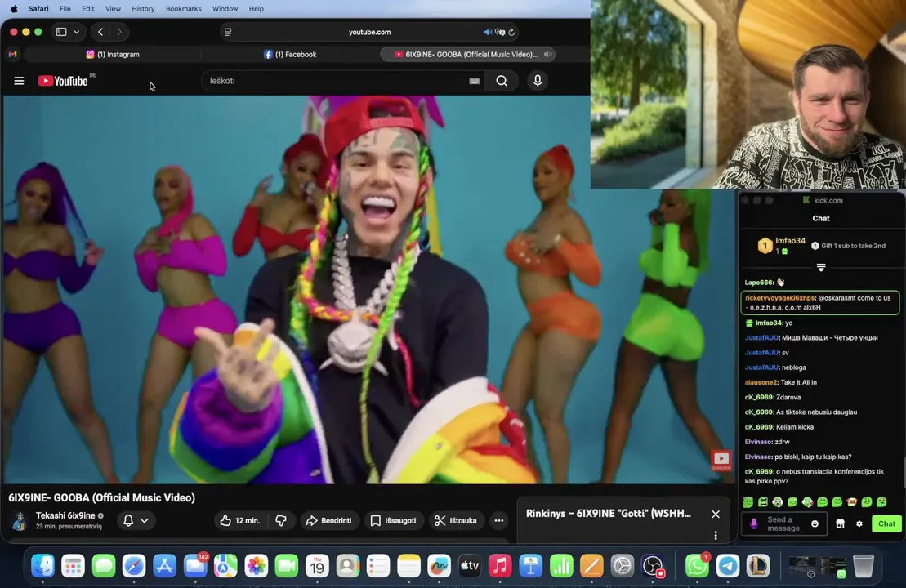This screenshot has height=588, width=906.
Task: Open Apple TV from the Dock
Action: click(x=470, y=566)
